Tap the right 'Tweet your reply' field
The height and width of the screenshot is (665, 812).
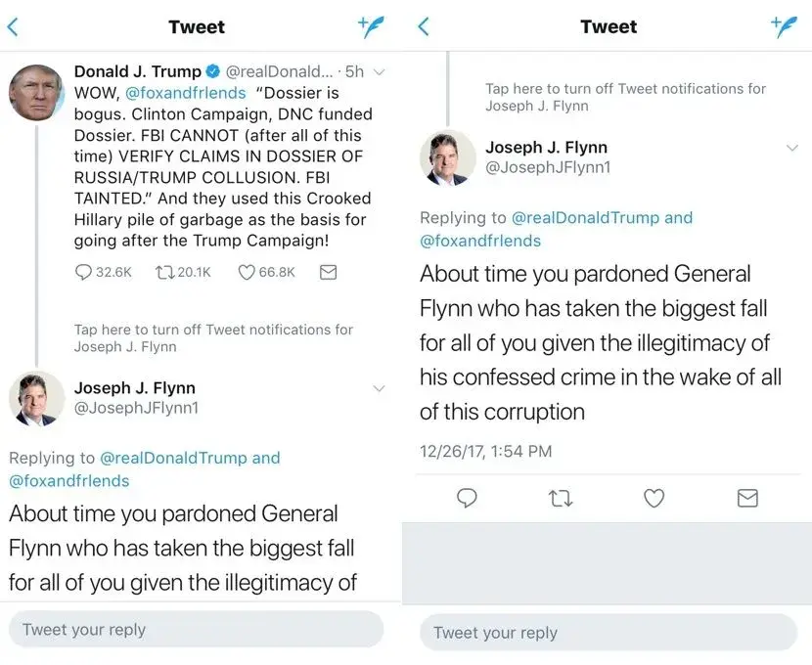tap(609, 633)
